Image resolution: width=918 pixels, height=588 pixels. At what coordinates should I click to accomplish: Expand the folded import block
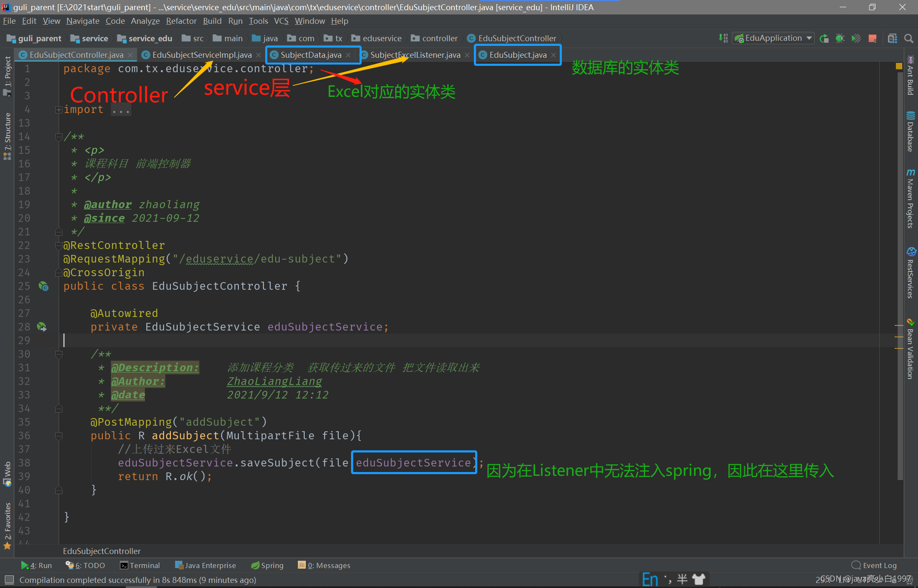click(59, 110)
